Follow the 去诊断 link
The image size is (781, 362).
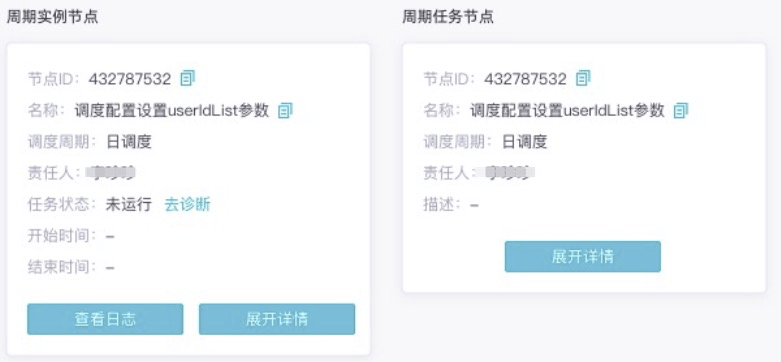[187, 204]
